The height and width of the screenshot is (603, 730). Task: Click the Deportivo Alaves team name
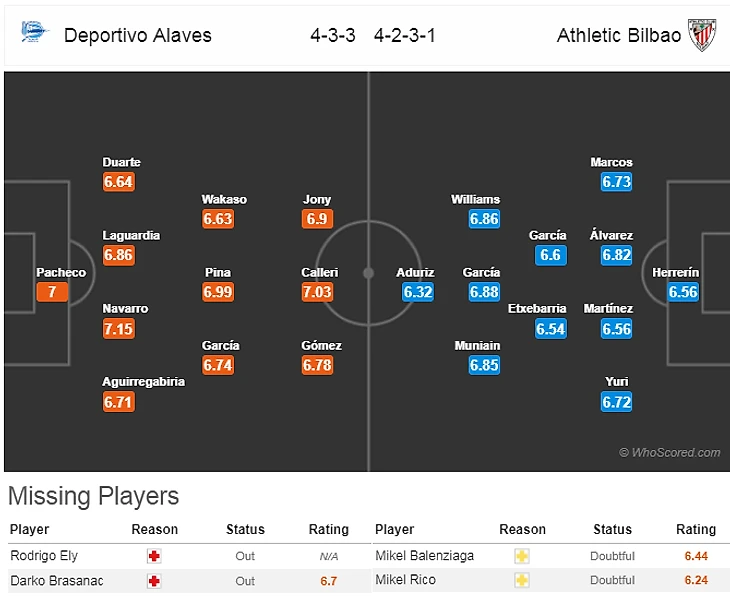point(138,35)
